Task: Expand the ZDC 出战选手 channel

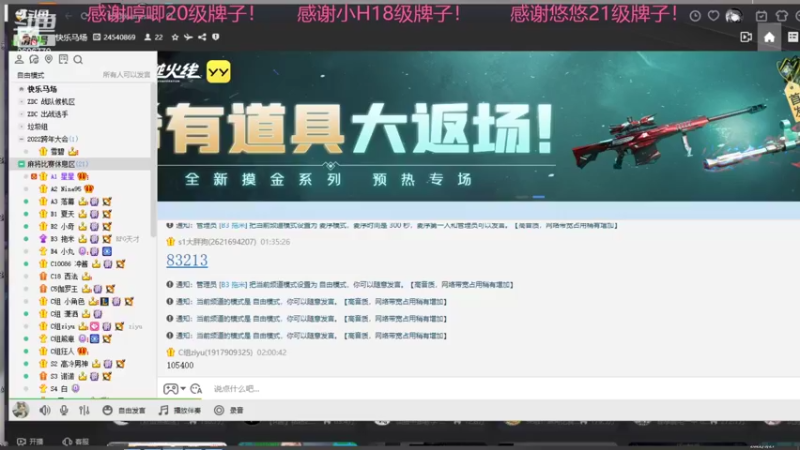Action: [x=21, y=114]
